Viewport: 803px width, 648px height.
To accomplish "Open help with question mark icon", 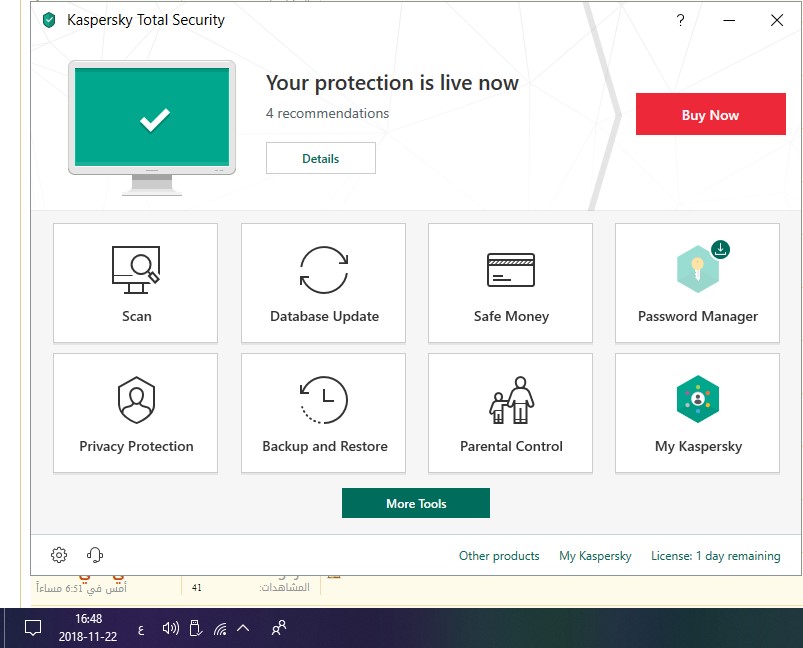I will point(680,20).
